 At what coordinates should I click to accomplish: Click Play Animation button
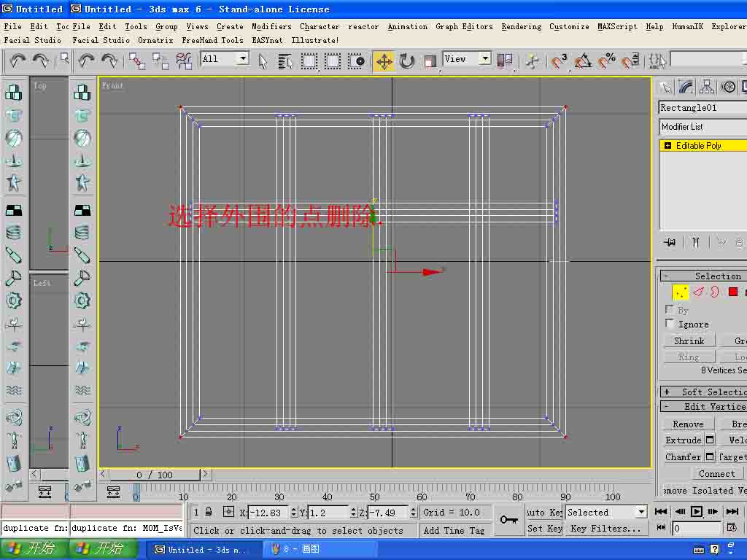(697, 512)
